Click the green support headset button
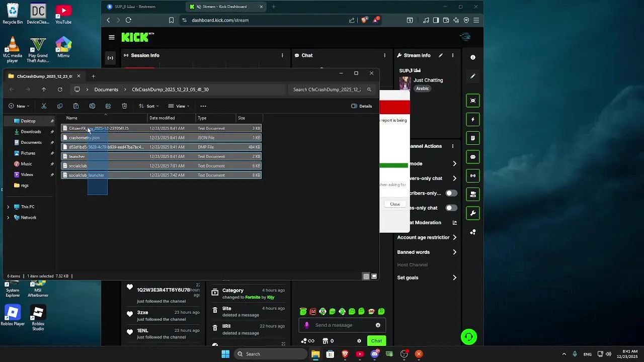This screenshot has width=644, height=362. [x=469, y=337]
